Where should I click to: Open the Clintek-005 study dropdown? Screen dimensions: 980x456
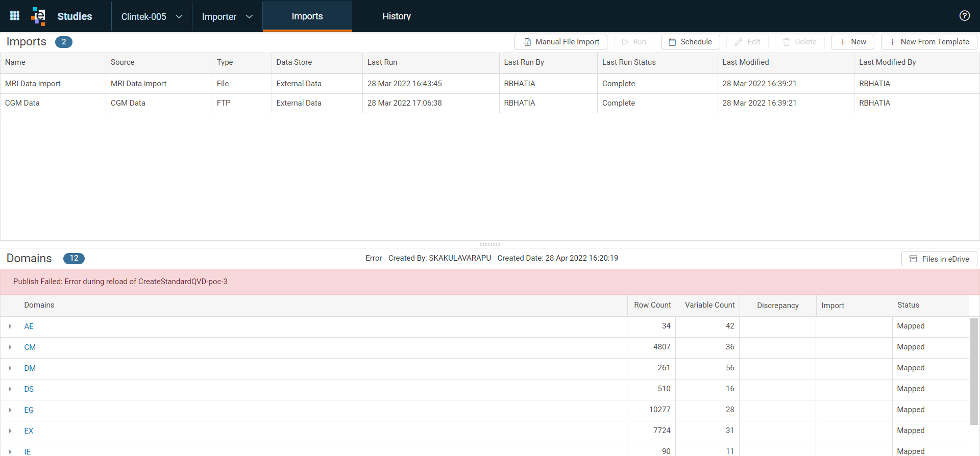(152, 16)
